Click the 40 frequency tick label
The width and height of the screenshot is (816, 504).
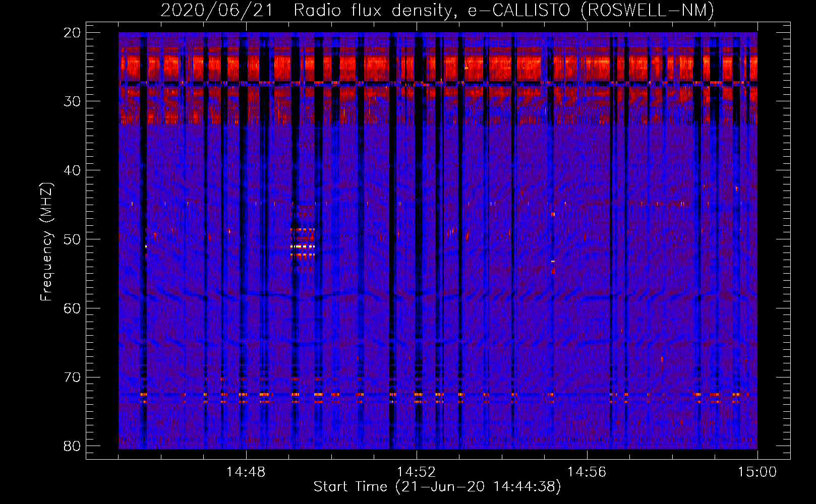coord(72,170)
